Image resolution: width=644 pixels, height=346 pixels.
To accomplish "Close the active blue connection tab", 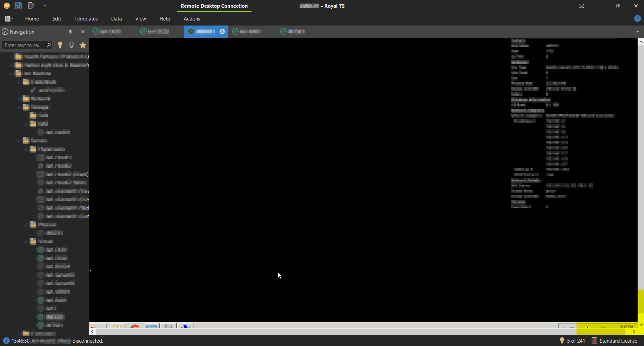I will click(x=222, y=32).
